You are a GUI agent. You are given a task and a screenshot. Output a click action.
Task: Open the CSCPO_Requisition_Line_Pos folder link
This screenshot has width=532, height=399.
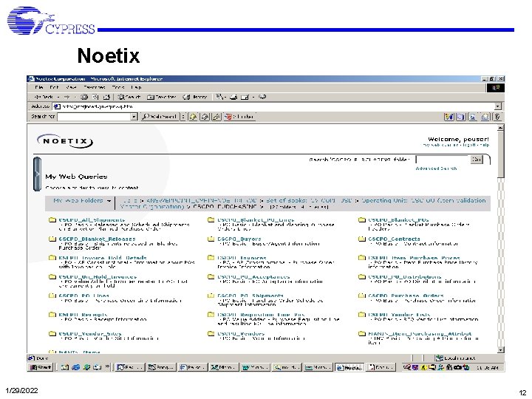pyautogui.click(x=261, y=315)
